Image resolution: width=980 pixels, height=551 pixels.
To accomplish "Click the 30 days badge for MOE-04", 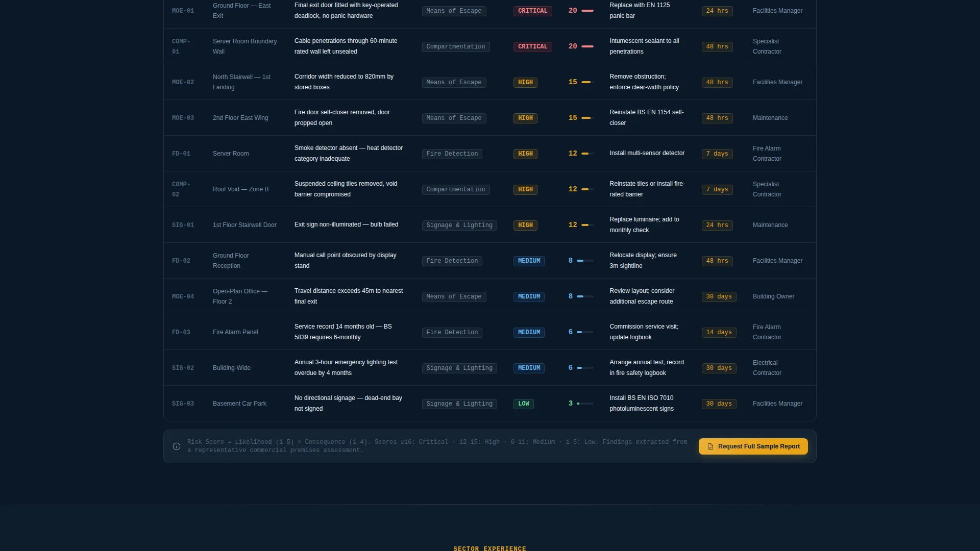I will (x=719, y=296).
